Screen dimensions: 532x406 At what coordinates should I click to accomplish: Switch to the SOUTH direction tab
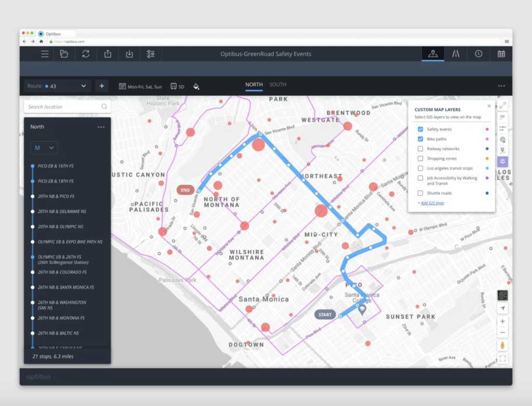[278, 85]
